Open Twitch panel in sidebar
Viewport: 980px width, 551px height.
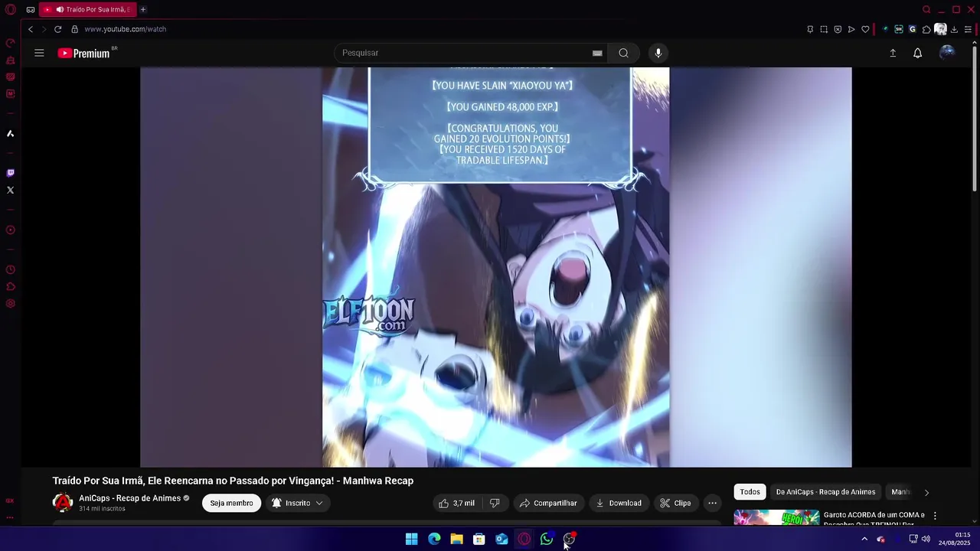tap(10, 173)
